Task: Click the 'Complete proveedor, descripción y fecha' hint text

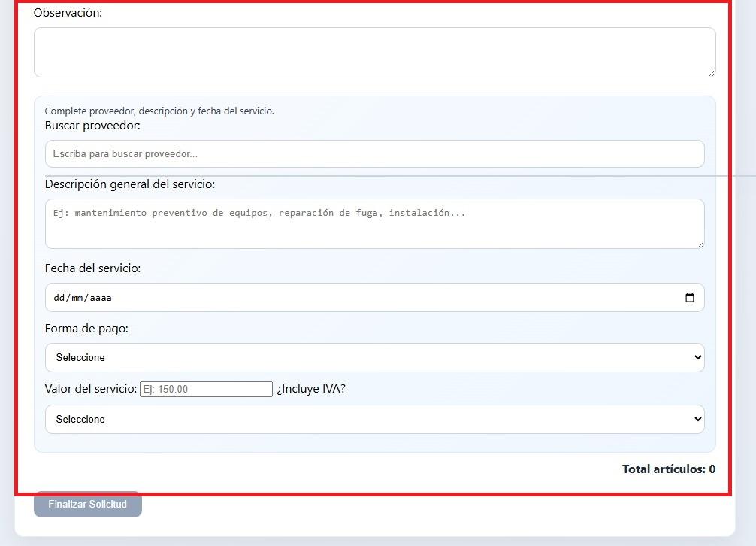Action: click(159, 111)
